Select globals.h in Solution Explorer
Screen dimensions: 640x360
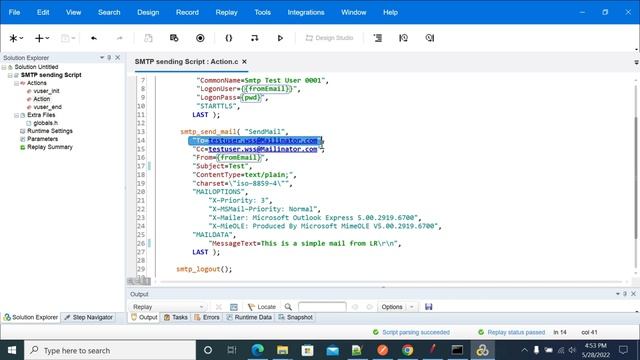pos(45,123)
